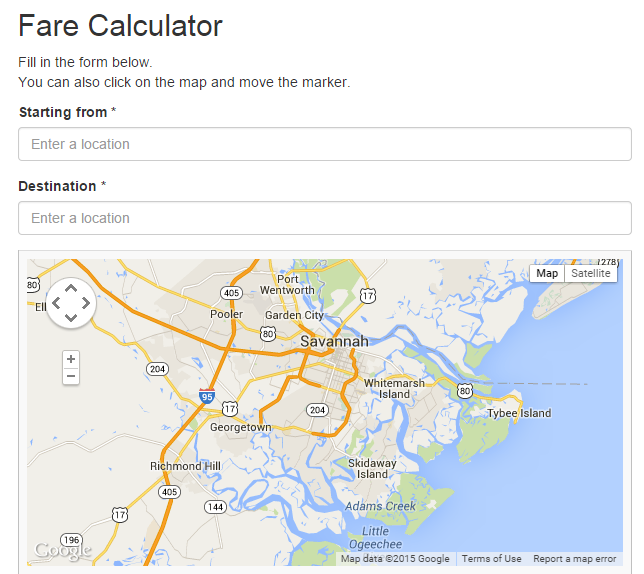Focus the Destination location field
The image size is (644, 574).
pos(325,218)
